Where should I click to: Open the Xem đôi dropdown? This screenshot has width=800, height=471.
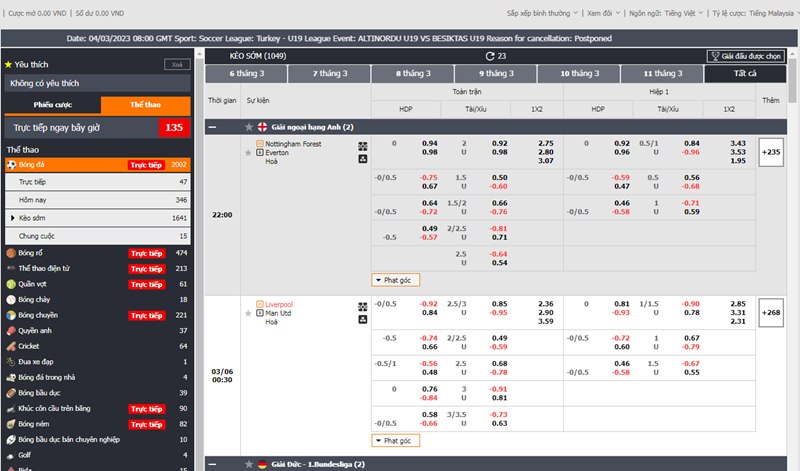point(603,13)
